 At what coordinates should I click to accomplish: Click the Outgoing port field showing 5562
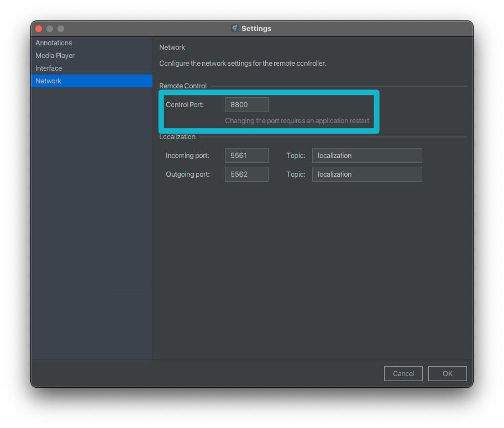[246, 175]
